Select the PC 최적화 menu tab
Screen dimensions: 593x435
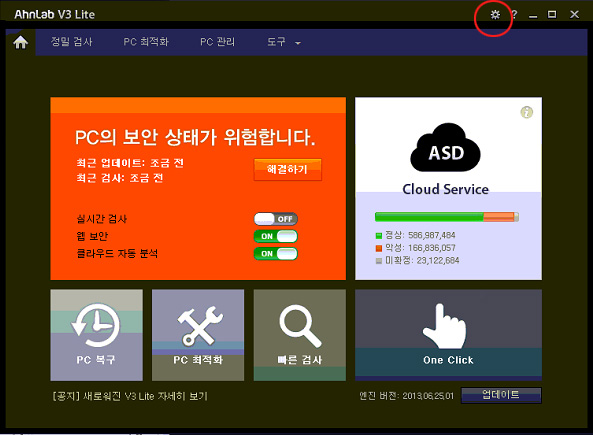click(146, 42)
